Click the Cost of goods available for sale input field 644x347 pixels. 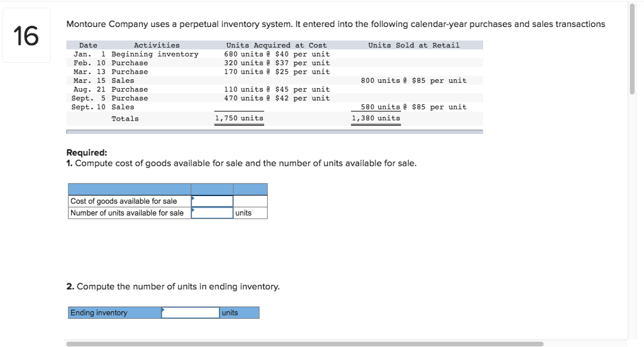212,201
